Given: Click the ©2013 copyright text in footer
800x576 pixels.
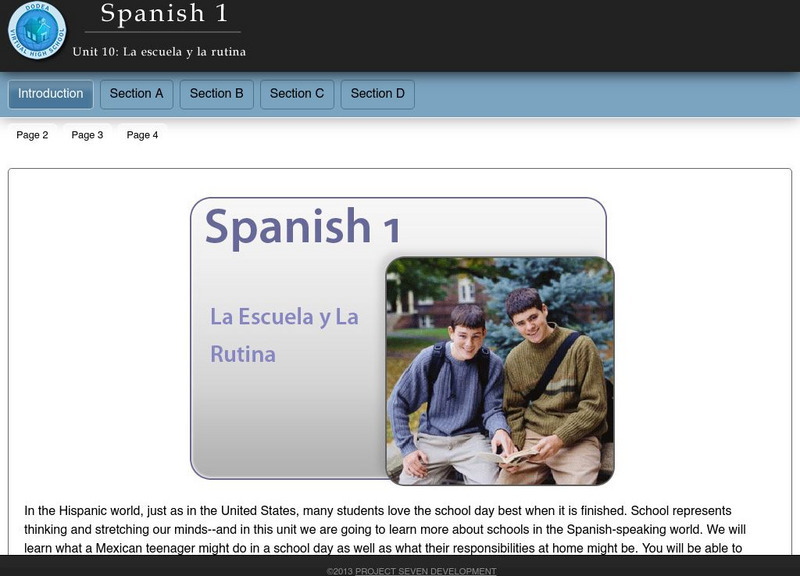Looking at the screenshot, I should [x=340, y=571].
